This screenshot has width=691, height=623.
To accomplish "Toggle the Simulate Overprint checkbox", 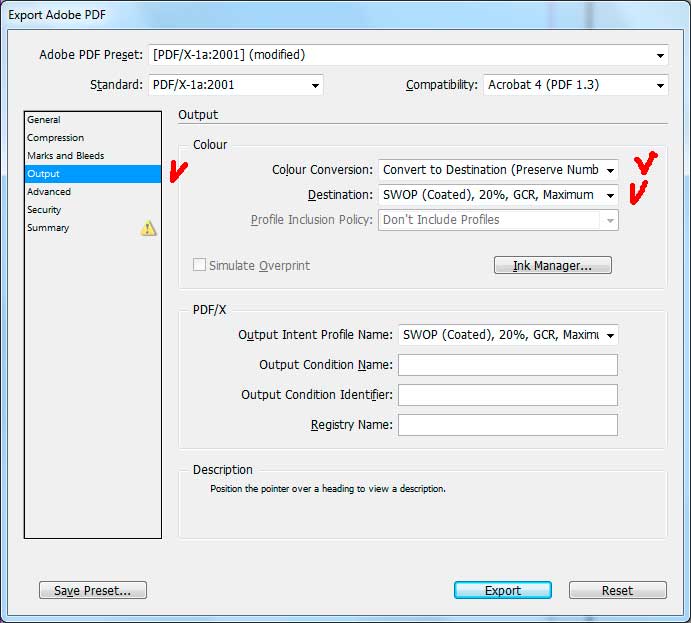I will [x=199, y=265].
